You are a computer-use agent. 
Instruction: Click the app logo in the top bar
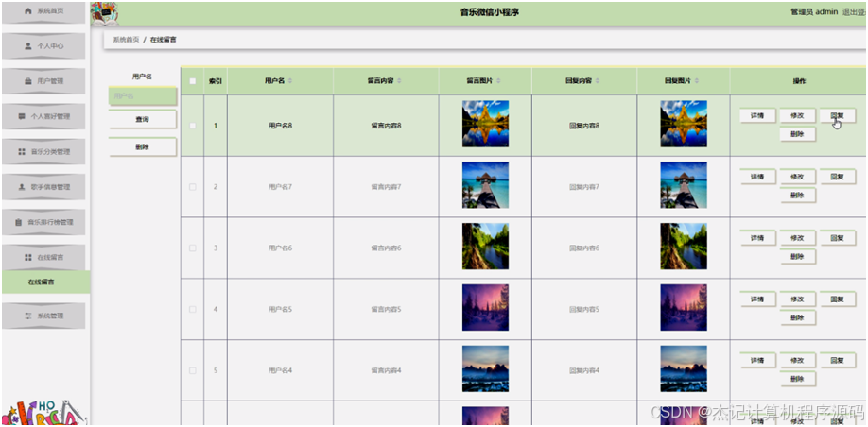tap(104, 14)
